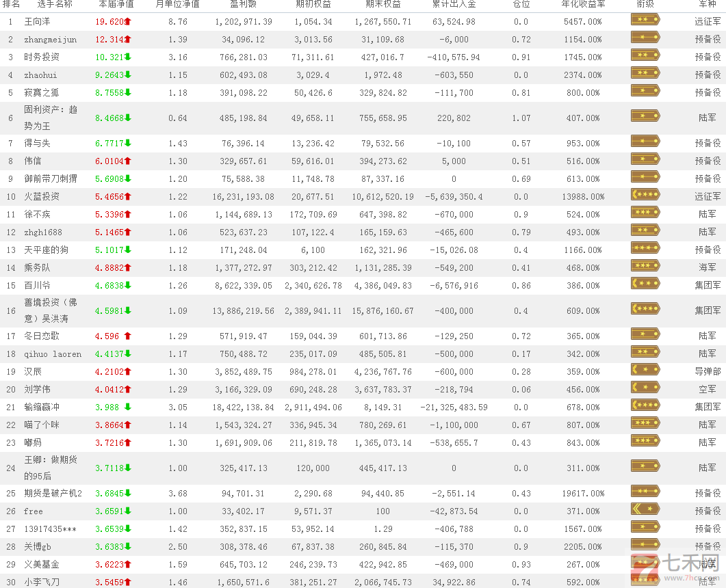
Task: Click rank number 16
Action: 11,311
